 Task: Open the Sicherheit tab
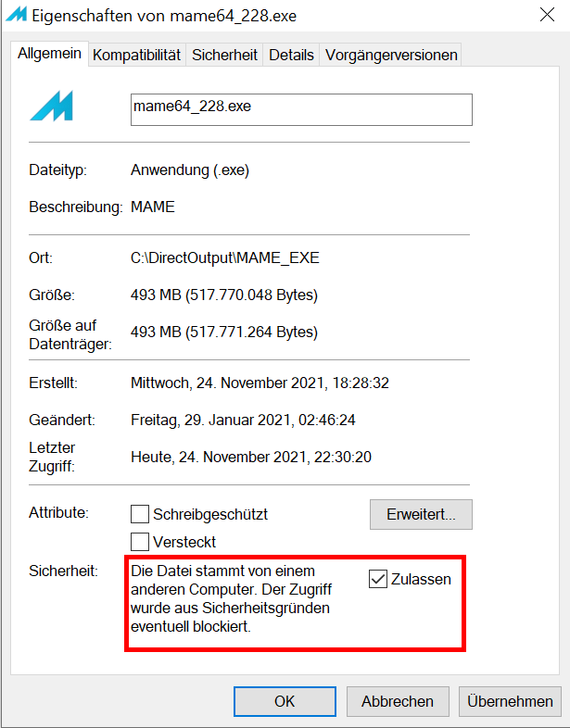click(224, 55)
